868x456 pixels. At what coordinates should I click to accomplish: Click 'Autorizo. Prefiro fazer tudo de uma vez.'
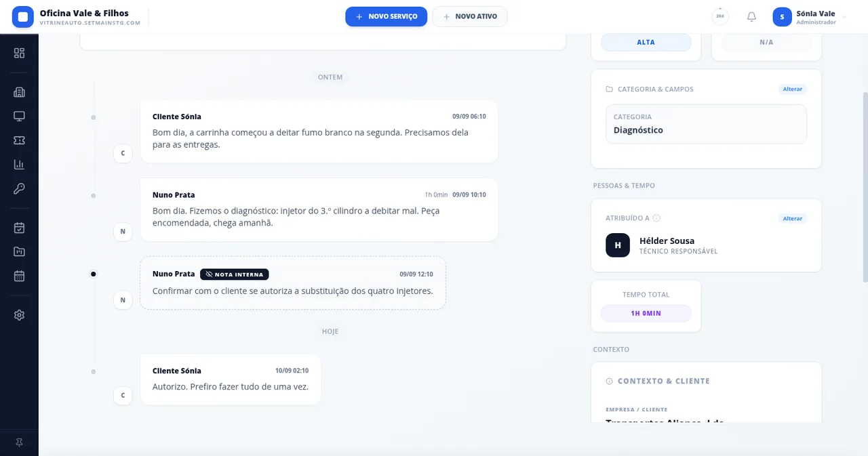click(231, 387)
